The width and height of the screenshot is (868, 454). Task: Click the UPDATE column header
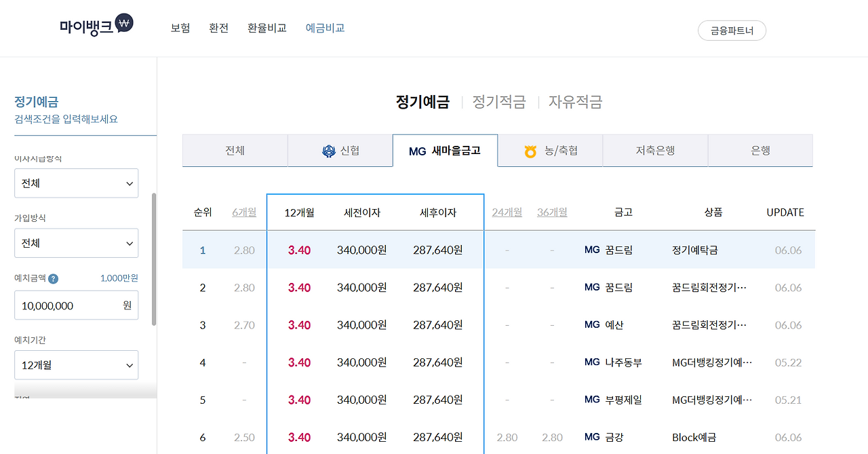pos(785,212)
